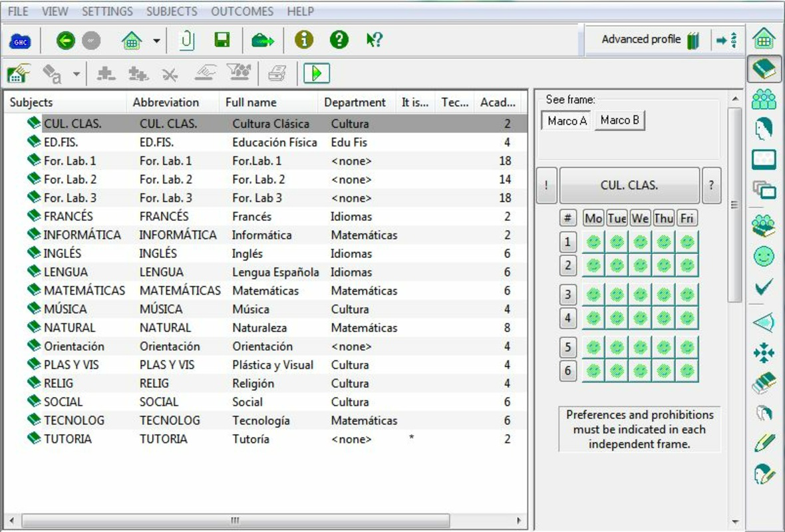
Task: Select the Fri day column button
Action: [687, 218]
